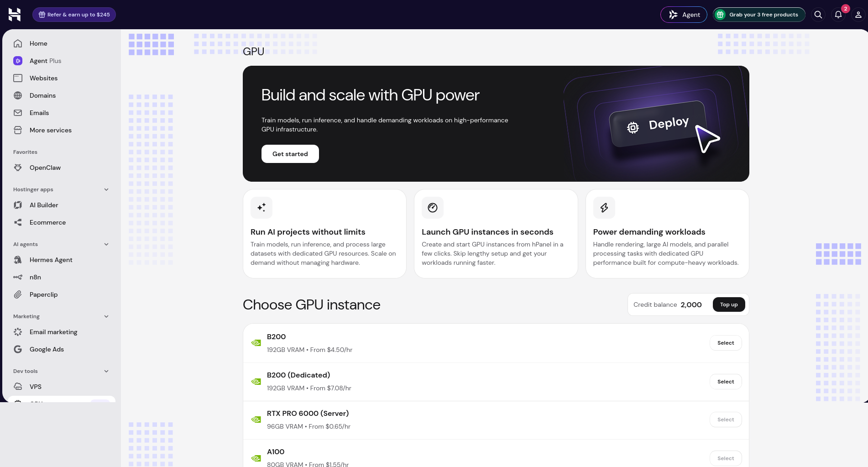This screenshot has height=467, width=868.
Task: Click 'Power demanding workloads' title
Action: pyautogui.click(x=649, y=232)
